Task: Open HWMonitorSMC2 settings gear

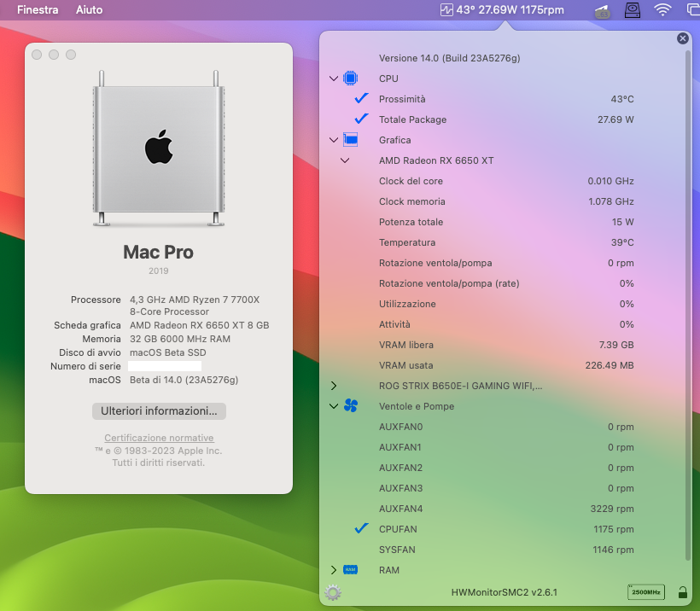Action: click(333, 592)
